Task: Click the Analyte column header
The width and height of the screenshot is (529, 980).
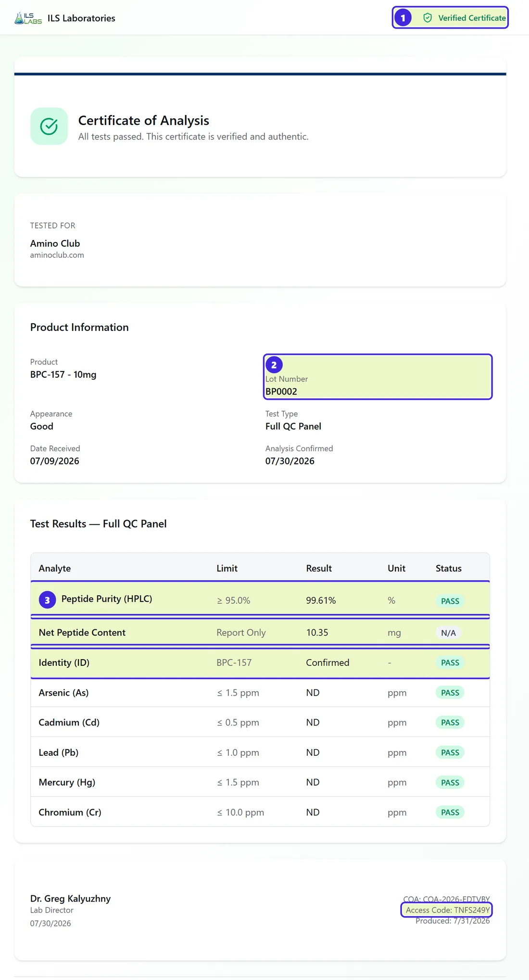Action: pos(55,568)
